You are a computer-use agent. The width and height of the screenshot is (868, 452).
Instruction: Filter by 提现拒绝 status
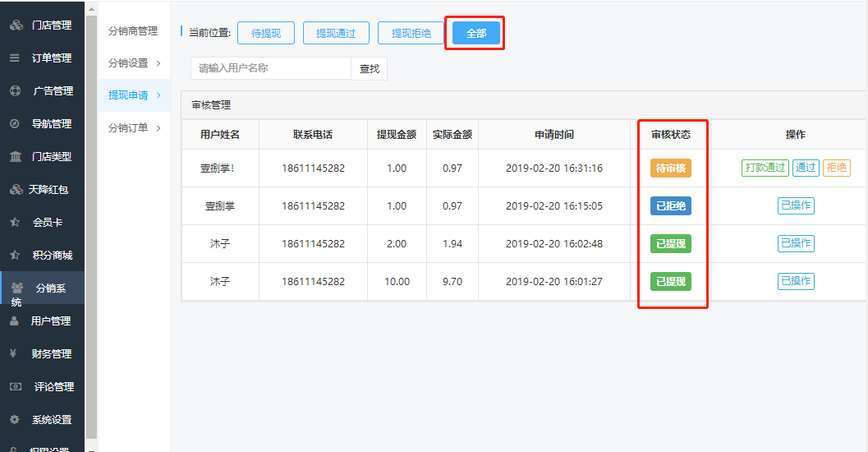[411, 33]
